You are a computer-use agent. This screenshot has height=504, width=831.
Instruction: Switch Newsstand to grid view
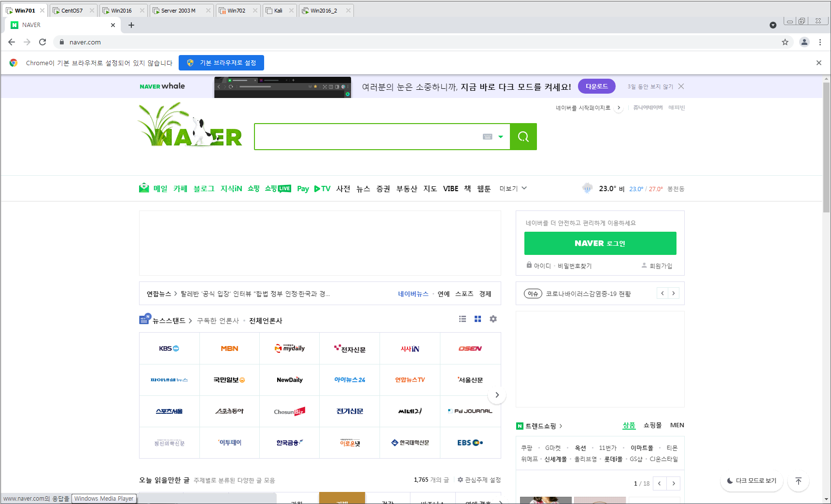tap(478, 319)
